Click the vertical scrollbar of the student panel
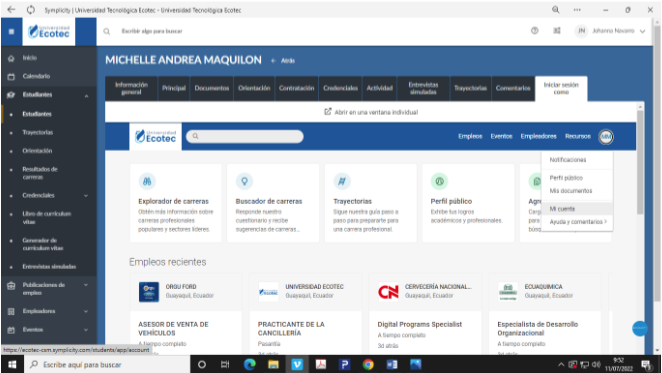This screenshot has height=373, width=662. pos(640,162)
